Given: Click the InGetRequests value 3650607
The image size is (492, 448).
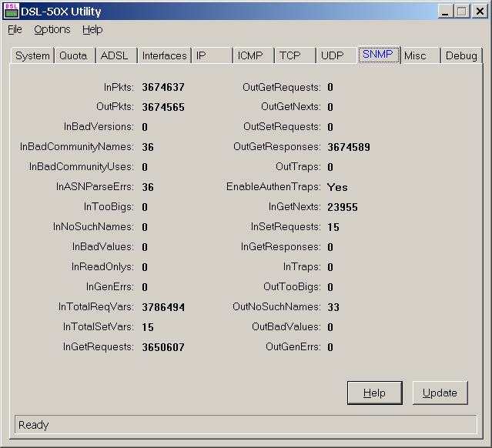Looking at the screenshot, I should [163, 347].
